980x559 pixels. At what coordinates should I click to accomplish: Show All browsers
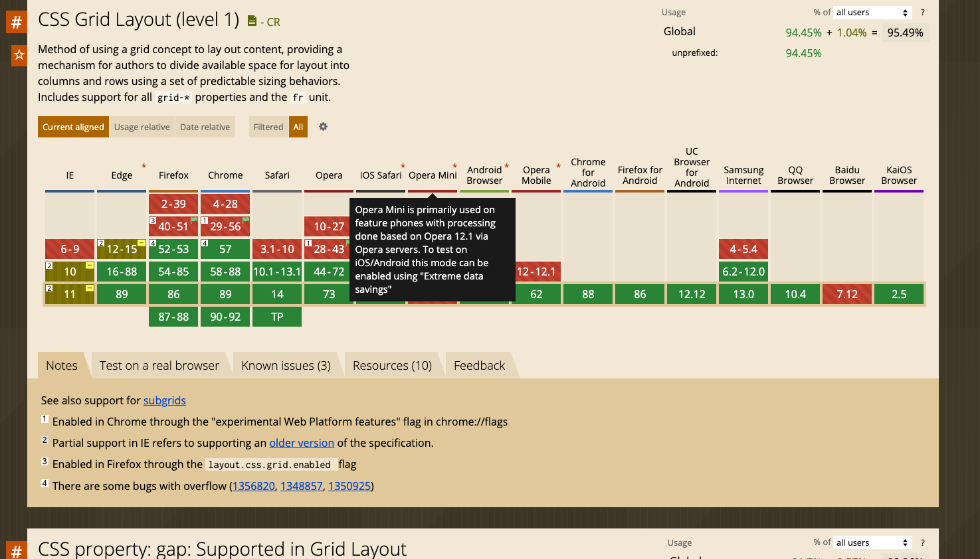(298, 127)
